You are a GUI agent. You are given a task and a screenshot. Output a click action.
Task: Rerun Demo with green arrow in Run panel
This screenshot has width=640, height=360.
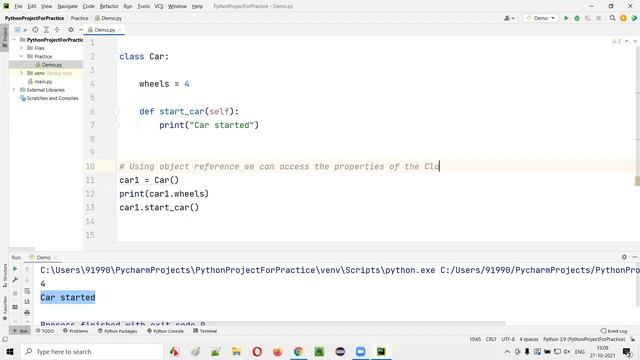click(x=15, y=269)
